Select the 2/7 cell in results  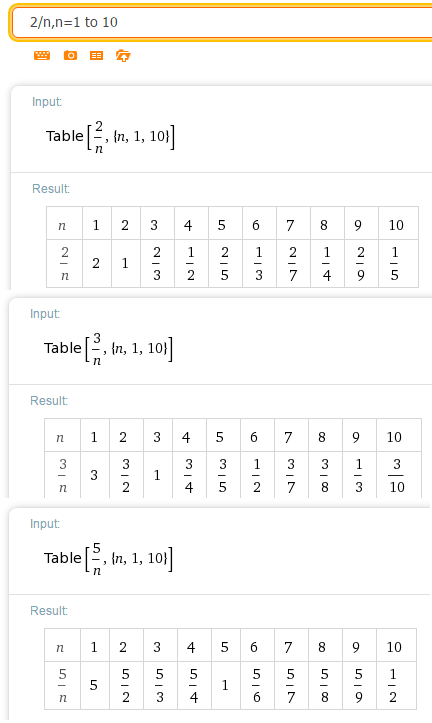tap(293, 263)
